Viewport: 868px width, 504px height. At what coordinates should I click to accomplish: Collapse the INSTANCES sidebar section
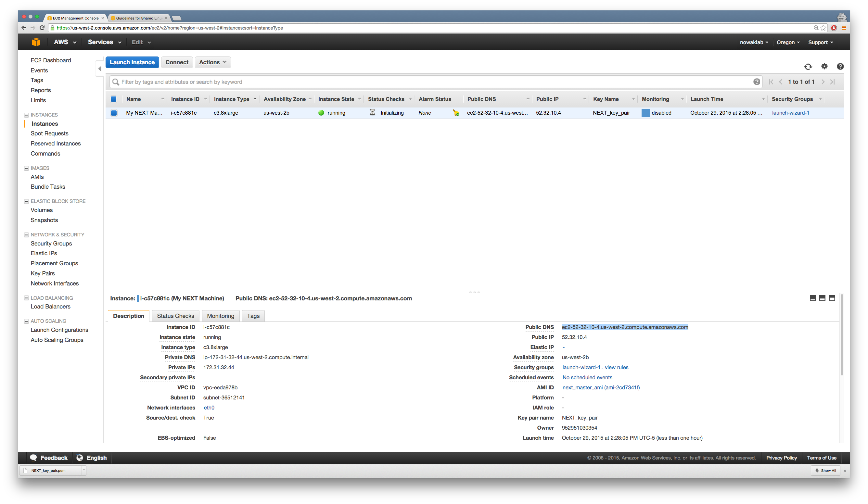[26, 115]
